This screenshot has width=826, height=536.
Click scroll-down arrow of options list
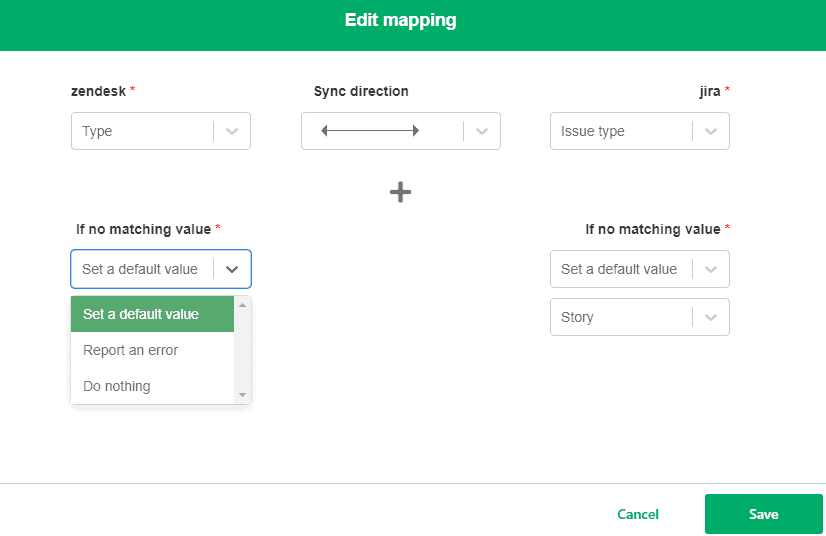pos(242,395)
